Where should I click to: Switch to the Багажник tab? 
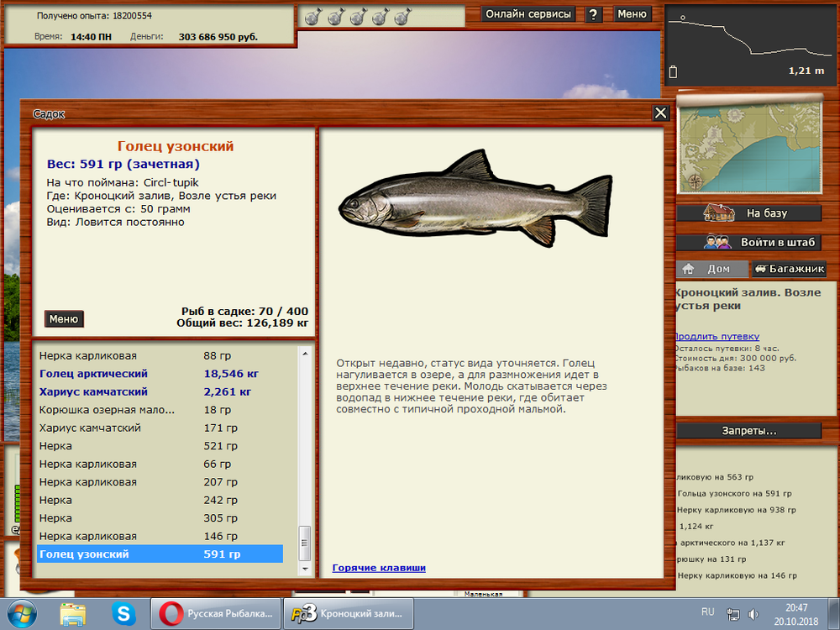[x=788, y=270]
